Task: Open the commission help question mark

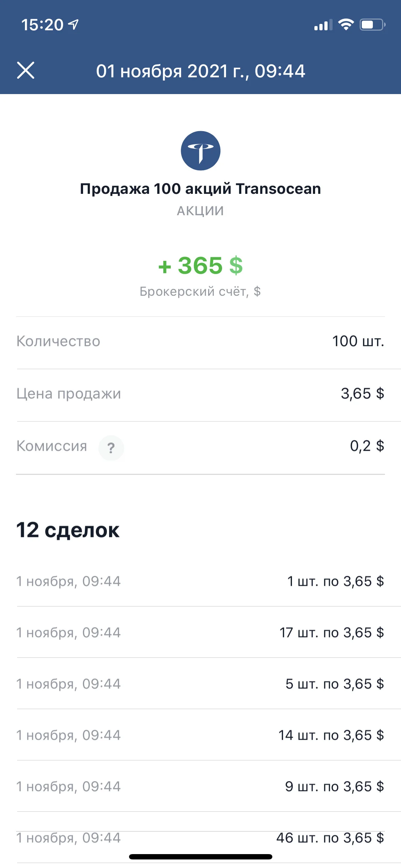Action: (x=111, y=448)
